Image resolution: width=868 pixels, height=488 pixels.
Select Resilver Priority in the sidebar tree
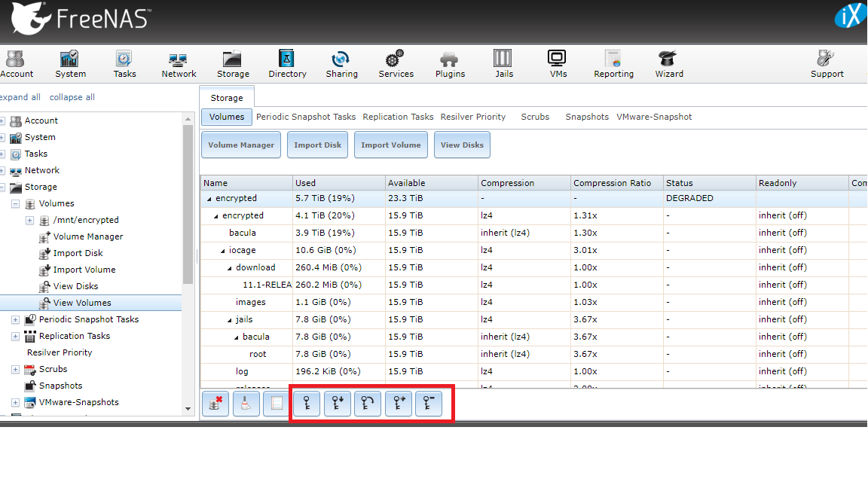pyautogui.click(x=60, y=352)
